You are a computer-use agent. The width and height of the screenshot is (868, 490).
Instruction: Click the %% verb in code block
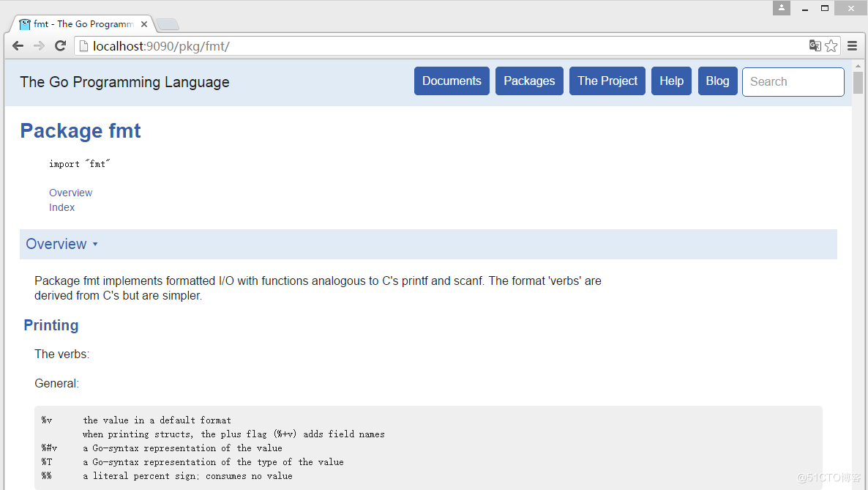(47, 475)
